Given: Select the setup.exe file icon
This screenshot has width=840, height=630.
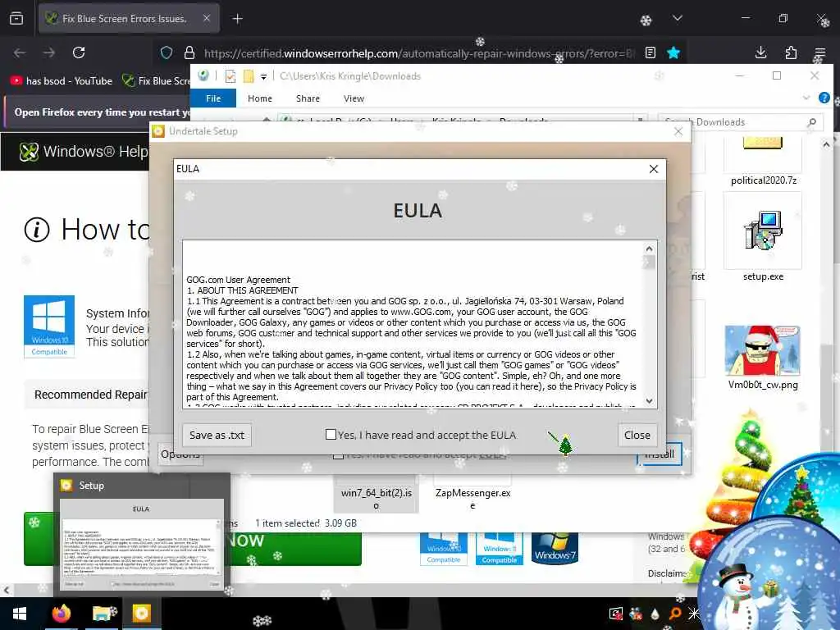Looking at the screenshot, I should 764,231.
